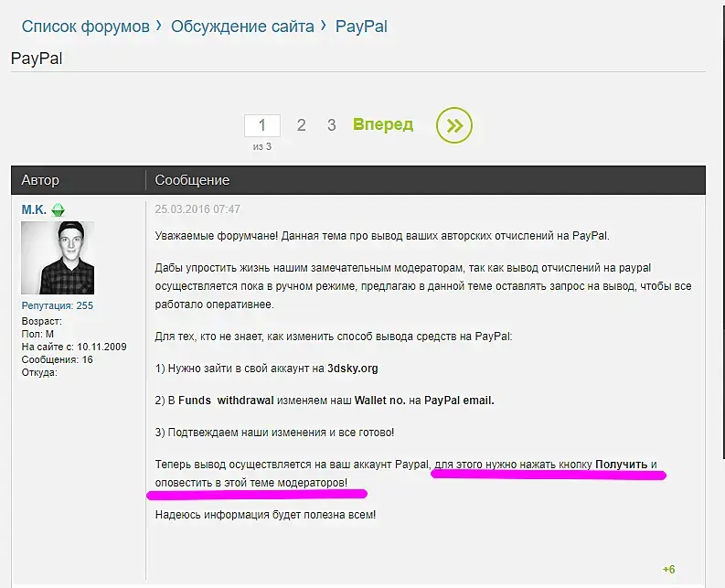Click the PayPal thread title heading
The height and width of the screenshot is (588, 725).
coord(37,59)
